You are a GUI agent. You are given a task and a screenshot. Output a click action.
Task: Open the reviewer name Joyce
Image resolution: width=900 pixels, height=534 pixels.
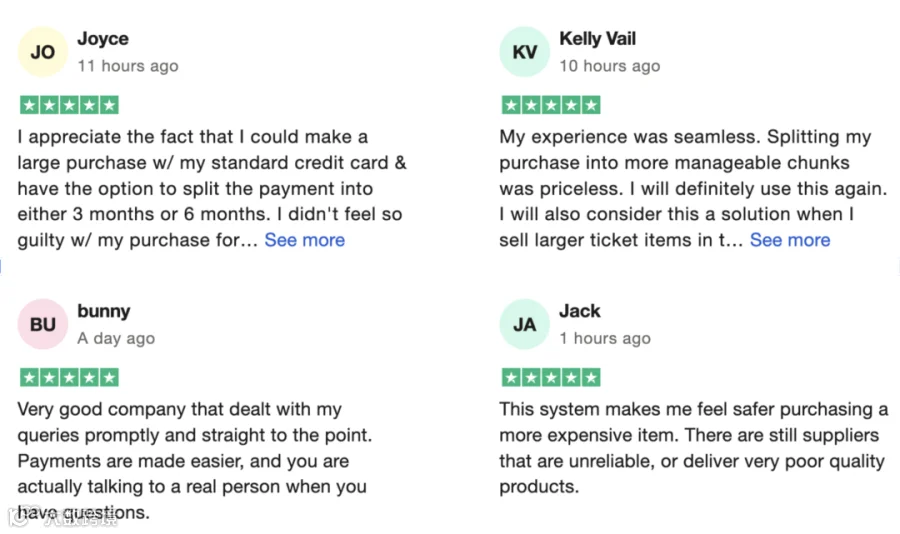(103, 39)
